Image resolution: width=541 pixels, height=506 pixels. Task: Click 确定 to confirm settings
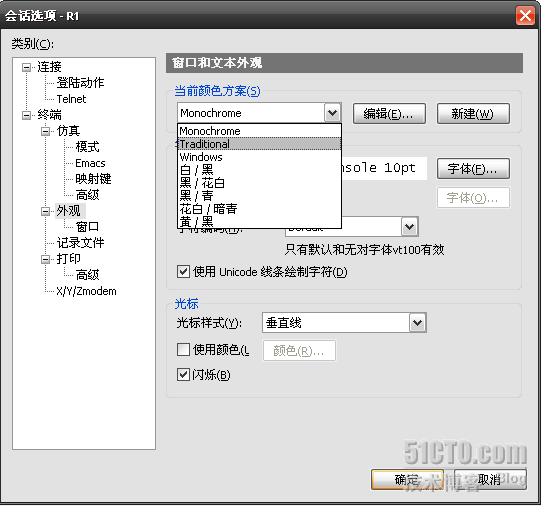point(407,479)
